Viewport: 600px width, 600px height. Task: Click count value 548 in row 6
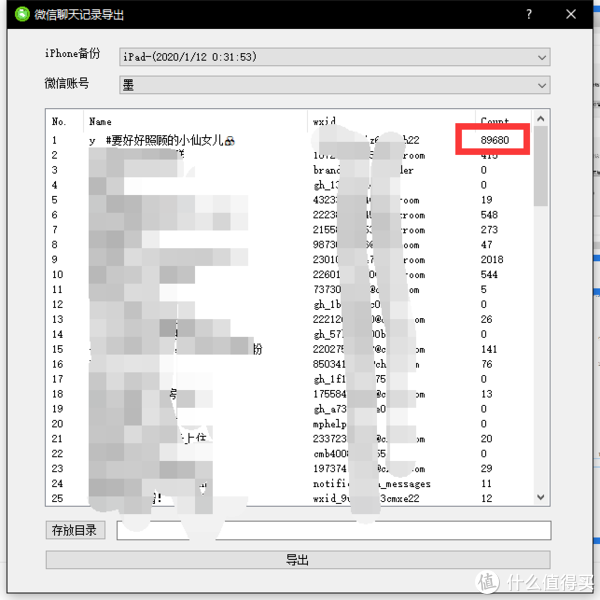(x=489, y=215)
